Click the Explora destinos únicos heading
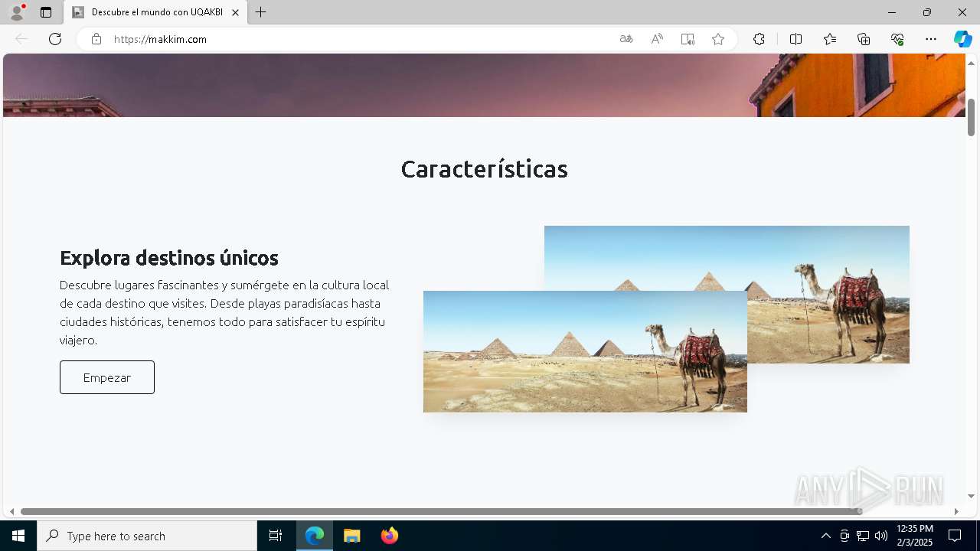The image size is (980, 551). point(169,257)
